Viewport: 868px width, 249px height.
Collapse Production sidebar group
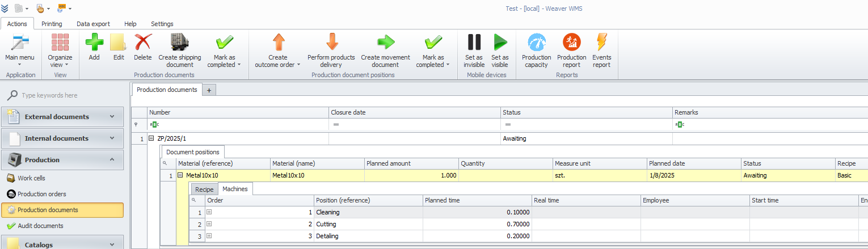pyautogui.click(x=62, y=160)
